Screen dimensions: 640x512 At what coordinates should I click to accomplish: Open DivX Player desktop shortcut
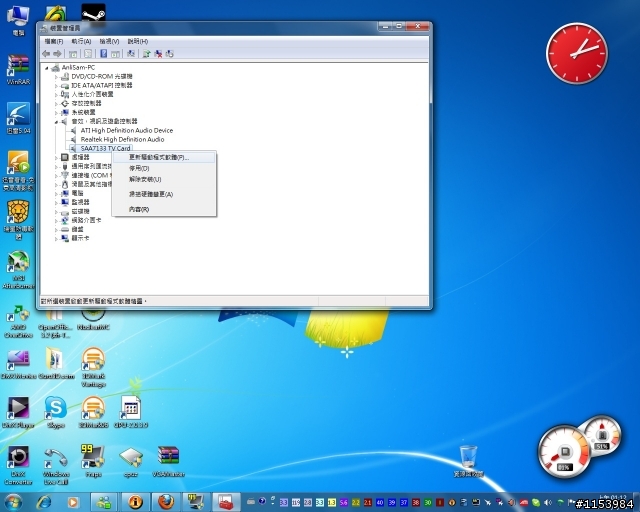18,412
